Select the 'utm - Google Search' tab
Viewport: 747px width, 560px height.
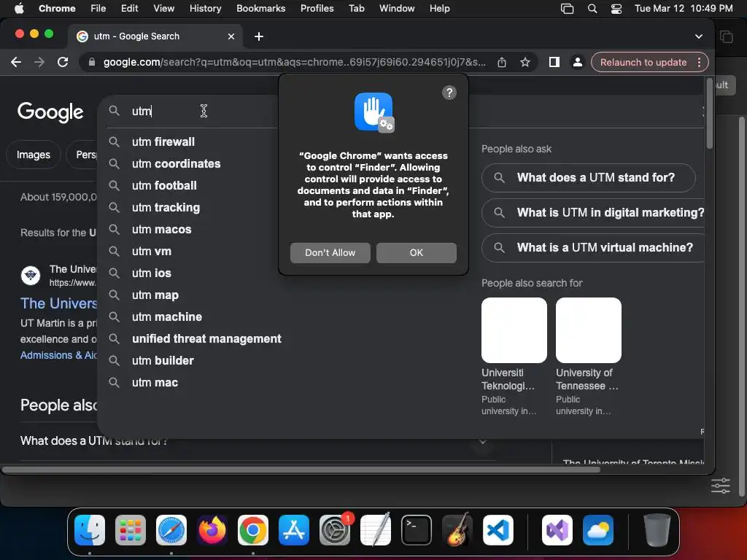(x=155, y=36)
